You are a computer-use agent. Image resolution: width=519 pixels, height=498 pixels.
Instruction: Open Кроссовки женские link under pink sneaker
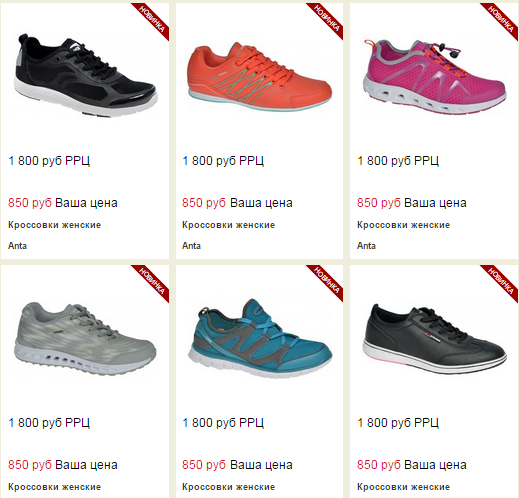pos(403,225)
